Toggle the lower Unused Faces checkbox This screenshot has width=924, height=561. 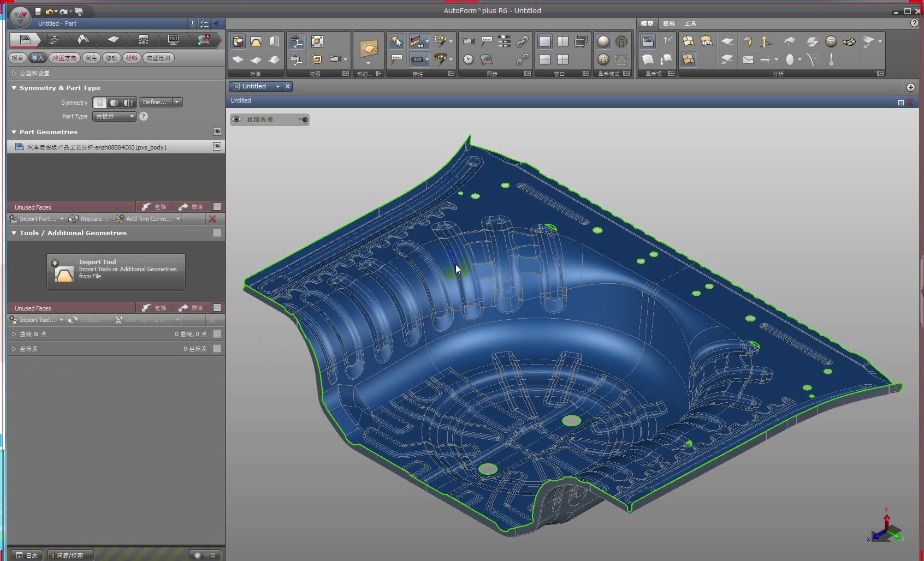tap(217, 308)
